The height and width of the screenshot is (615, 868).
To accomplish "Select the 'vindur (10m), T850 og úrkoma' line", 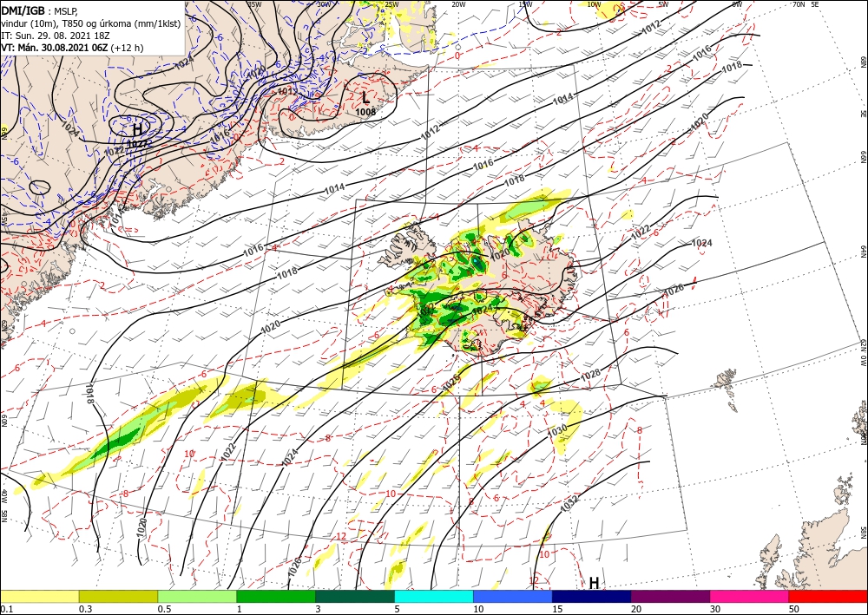I will tap(90, 23).
